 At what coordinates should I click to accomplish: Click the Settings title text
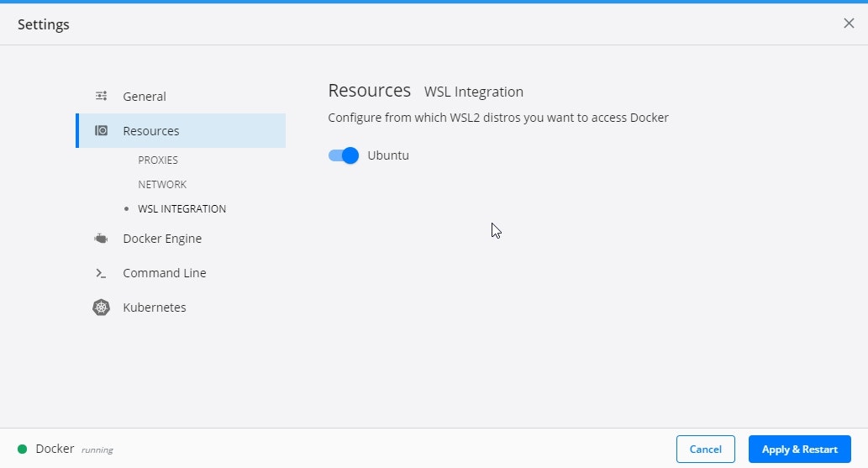point(43,24)
